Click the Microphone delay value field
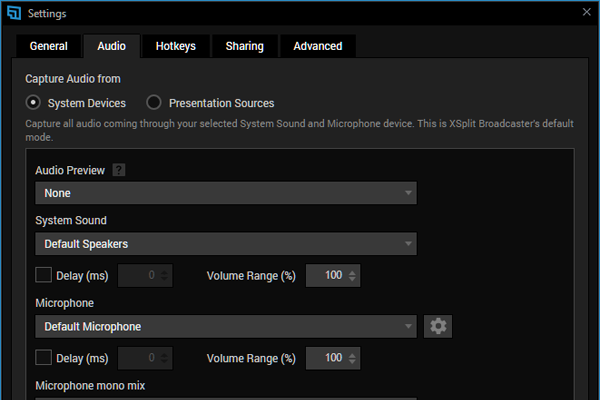The height and width of the screenshot is (400, 600). coord(140,358)
